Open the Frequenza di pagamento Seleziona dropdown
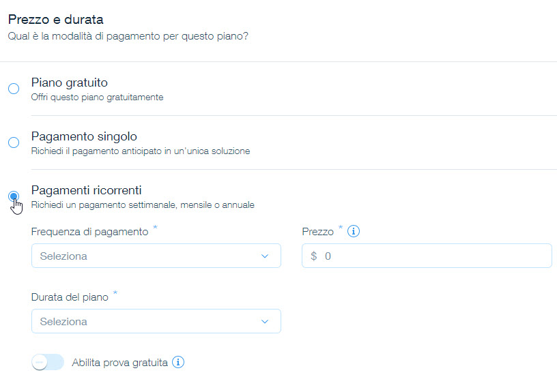The image size is (557, 392). (x=156, y=256)
